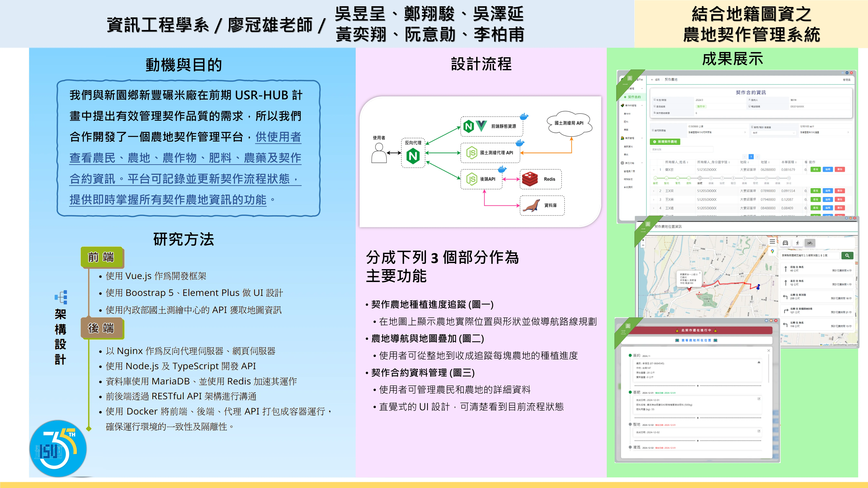This screenshot has width=868, height=488.
Task: Zoom out the map with minus
Action: [643, 245]
